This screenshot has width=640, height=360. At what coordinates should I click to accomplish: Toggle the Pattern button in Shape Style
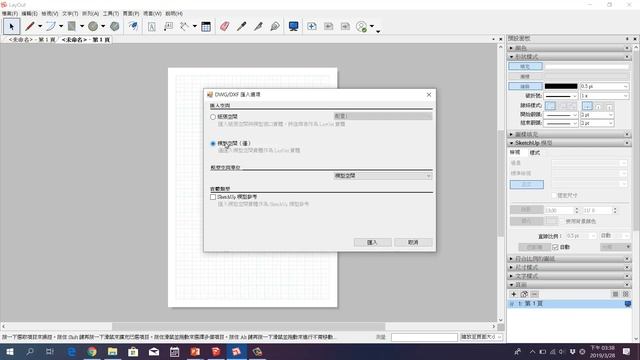(525, 76)
